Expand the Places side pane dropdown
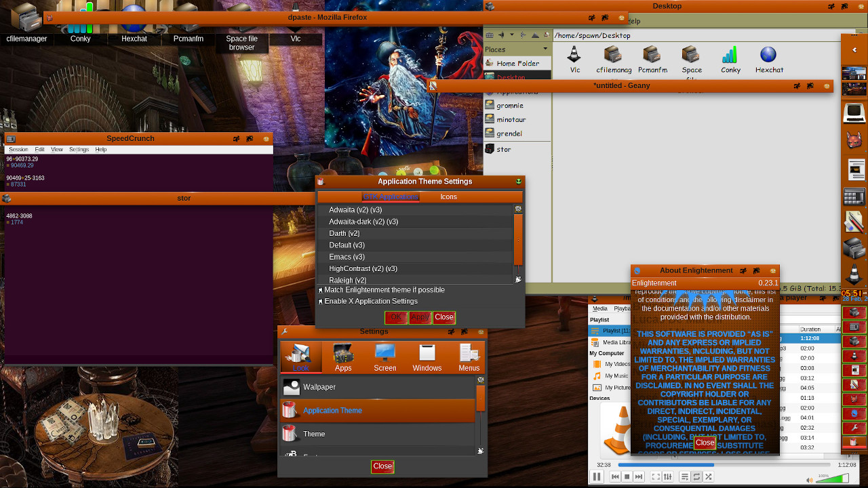868x488 pixels. [545, 49]
